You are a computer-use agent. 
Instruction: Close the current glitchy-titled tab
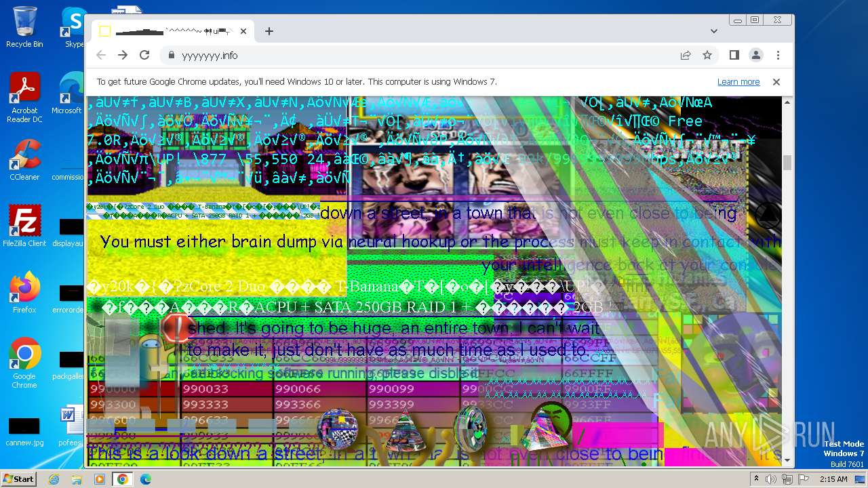[243, 31]
